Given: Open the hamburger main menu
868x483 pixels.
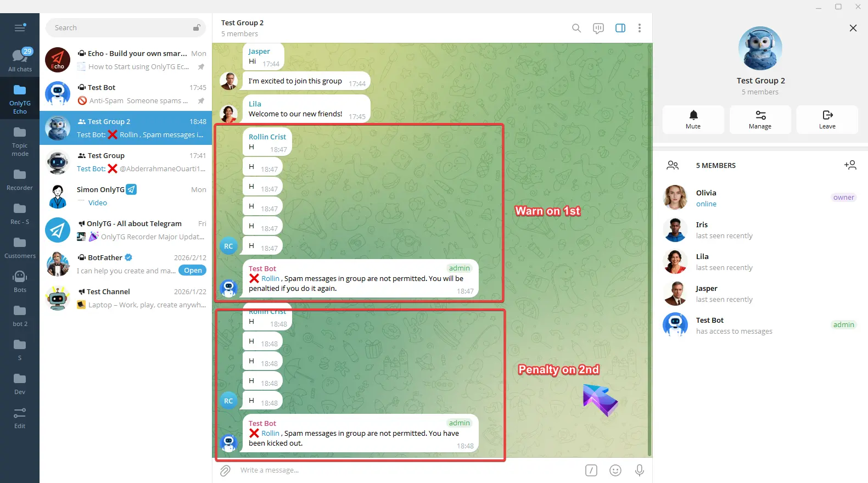Looking at the screenshot, I should (20, 28).
